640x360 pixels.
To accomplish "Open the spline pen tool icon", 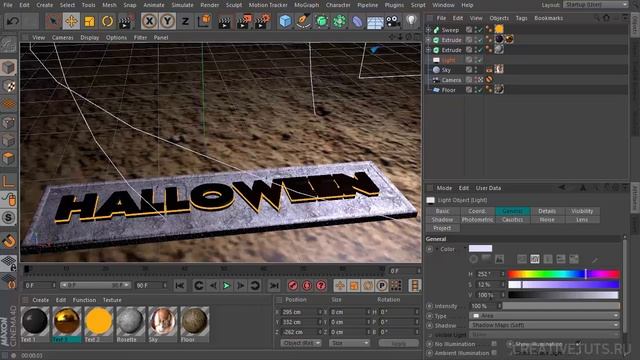I will coord(303,21).
